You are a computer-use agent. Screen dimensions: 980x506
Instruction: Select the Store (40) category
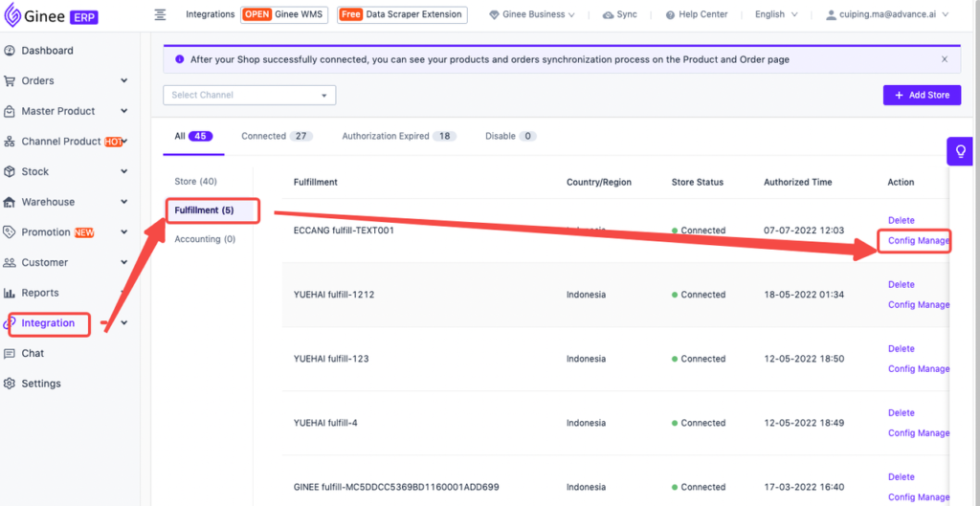[x=195, y=181]
